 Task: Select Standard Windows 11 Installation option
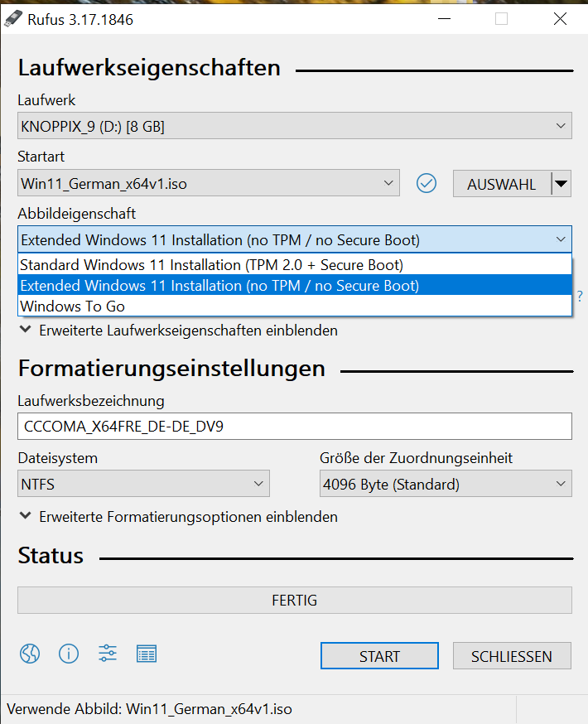coord(295,264)
